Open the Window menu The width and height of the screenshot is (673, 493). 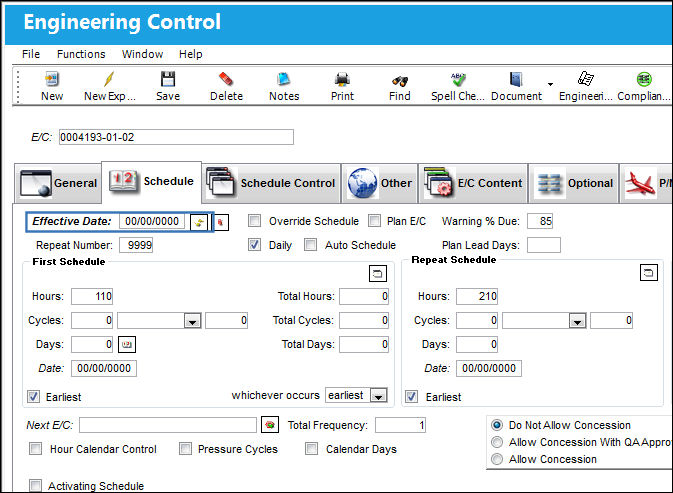[x=142, y=54]
